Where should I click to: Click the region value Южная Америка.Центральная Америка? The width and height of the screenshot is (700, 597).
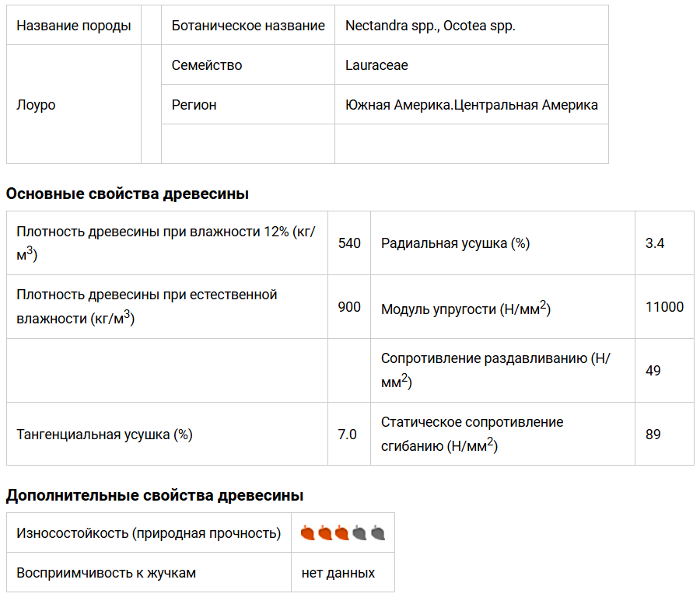(x=471, y=105)
